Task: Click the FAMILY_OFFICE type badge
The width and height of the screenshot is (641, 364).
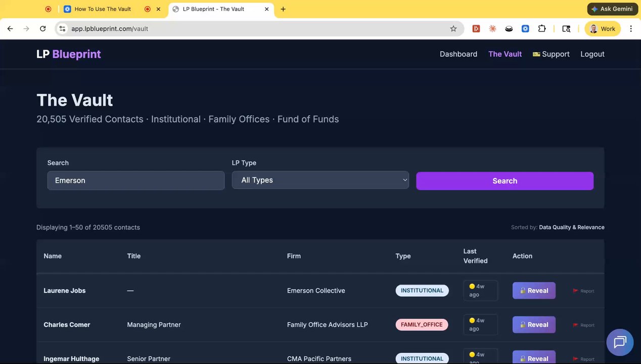Action: click(422, 325)
